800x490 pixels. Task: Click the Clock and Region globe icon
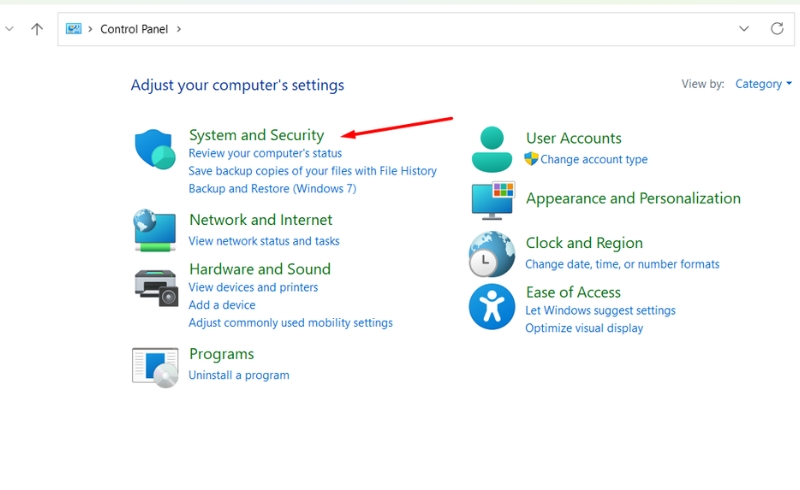(x=492, y=254)
